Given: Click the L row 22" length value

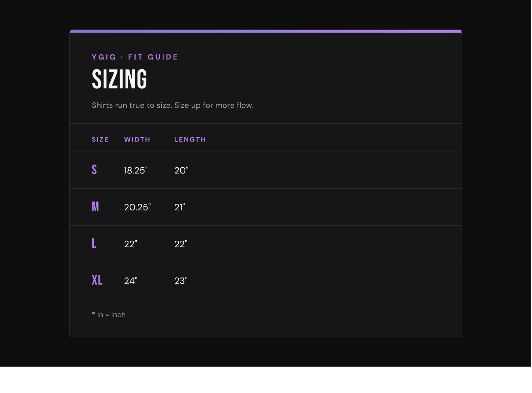Looking at the screenshot, I should coord(181,244).
